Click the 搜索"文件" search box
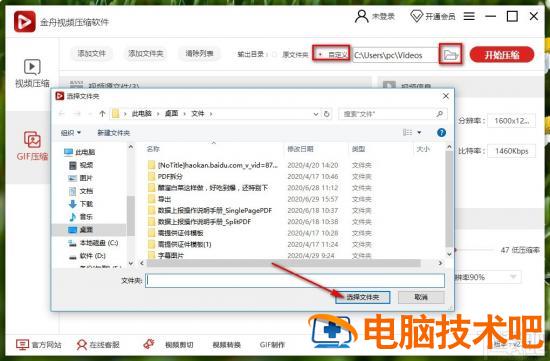The image size is (550, 361). coord(393,114)
